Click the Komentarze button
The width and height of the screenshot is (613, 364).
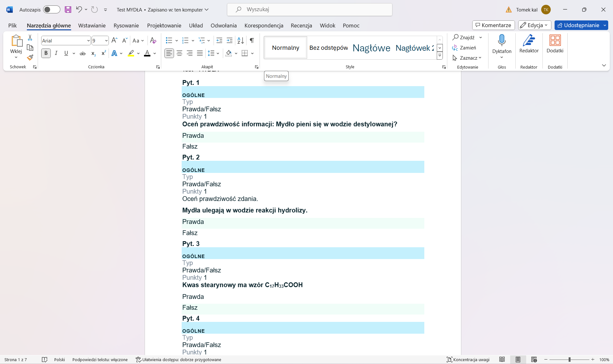[x=493, y=25]
